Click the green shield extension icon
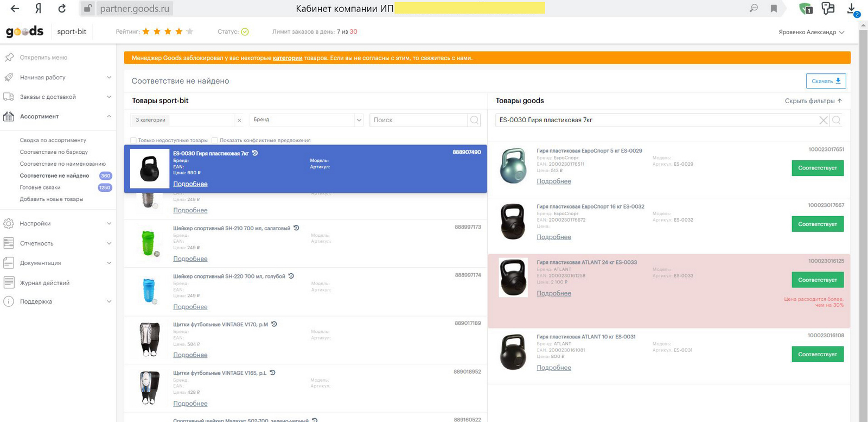The width and height of the screenshot is (868, 422). tap(806, 8)
